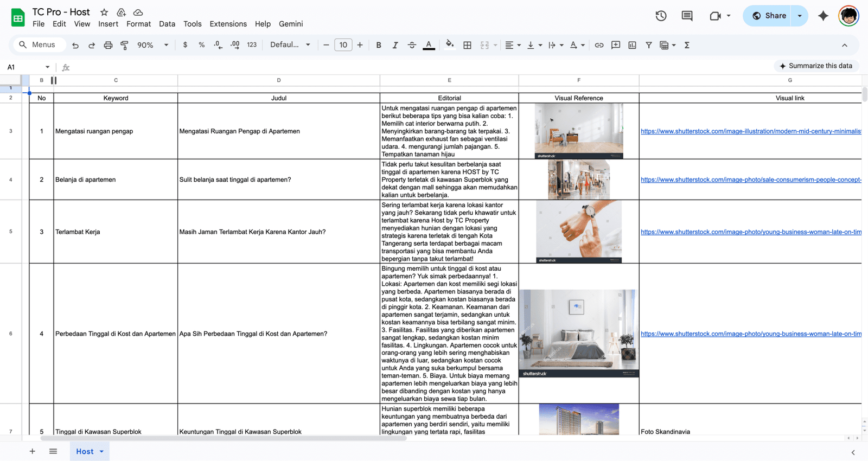Toggle strikethrough formatting
Viewport: 868px width, 461px height.
(412, 45)
